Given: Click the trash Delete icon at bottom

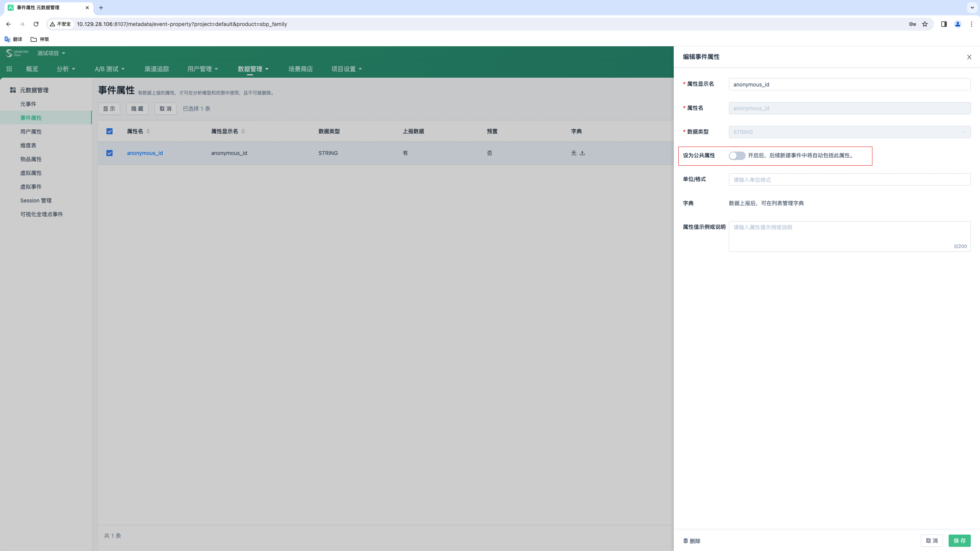Looking at the screenshot, I should (686, 541).
